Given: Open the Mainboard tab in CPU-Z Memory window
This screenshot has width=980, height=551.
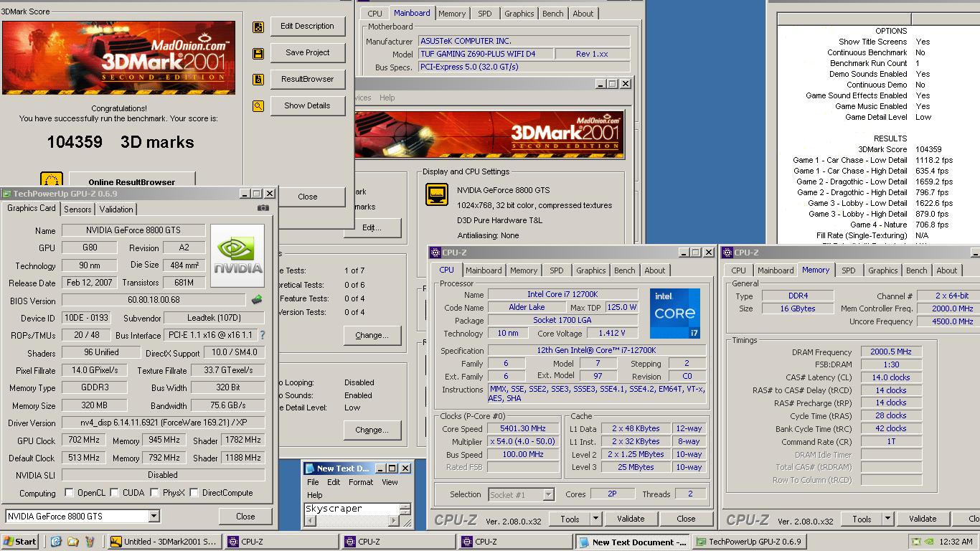Looking at the screenshot, I should coord(776,270).
